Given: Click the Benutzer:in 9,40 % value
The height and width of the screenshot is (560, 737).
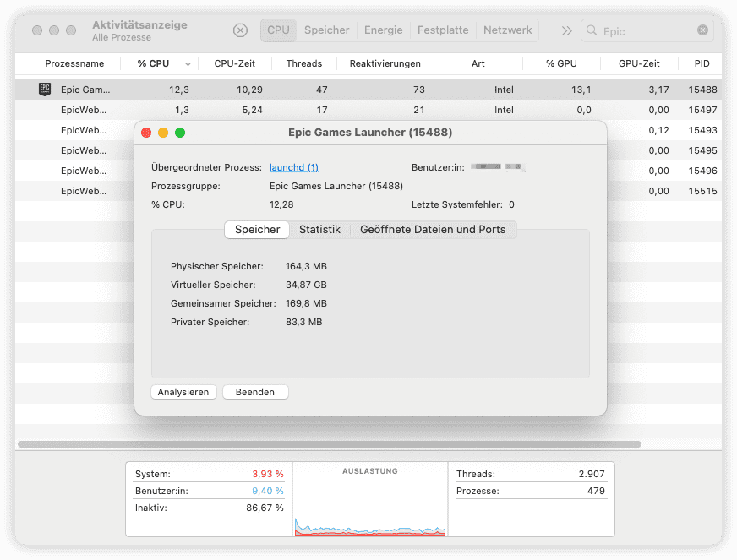Looking at the screenshot, I should click(x=267, y=491).
